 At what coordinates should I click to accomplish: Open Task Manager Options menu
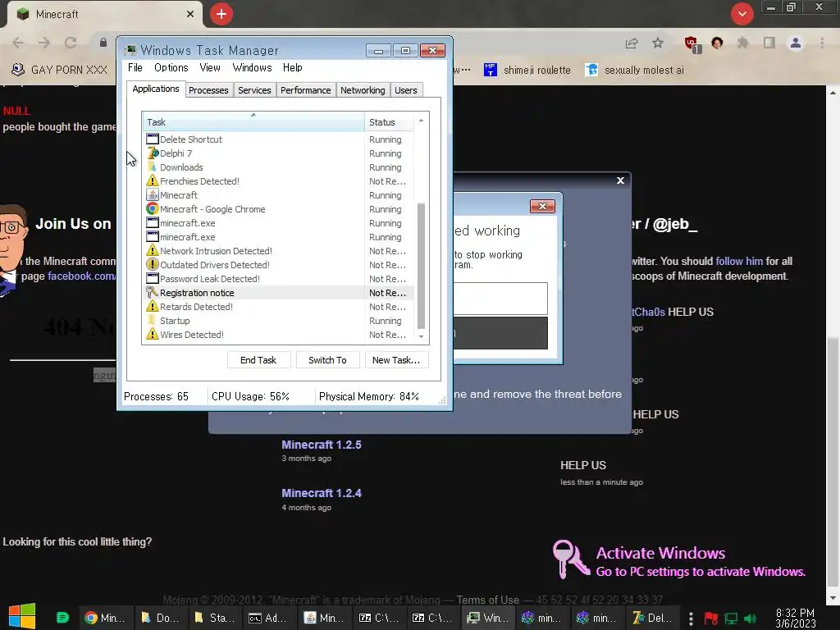click(x=171, y=67)
